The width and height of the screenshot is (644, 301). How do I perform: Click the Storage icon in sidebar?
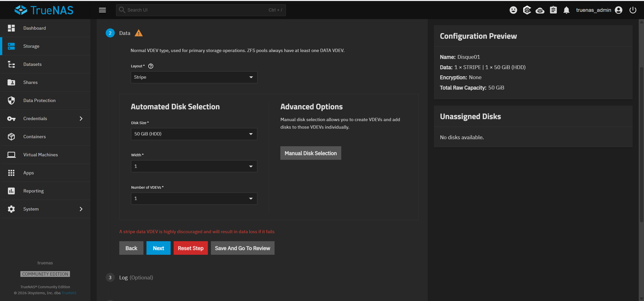[11, 46]
